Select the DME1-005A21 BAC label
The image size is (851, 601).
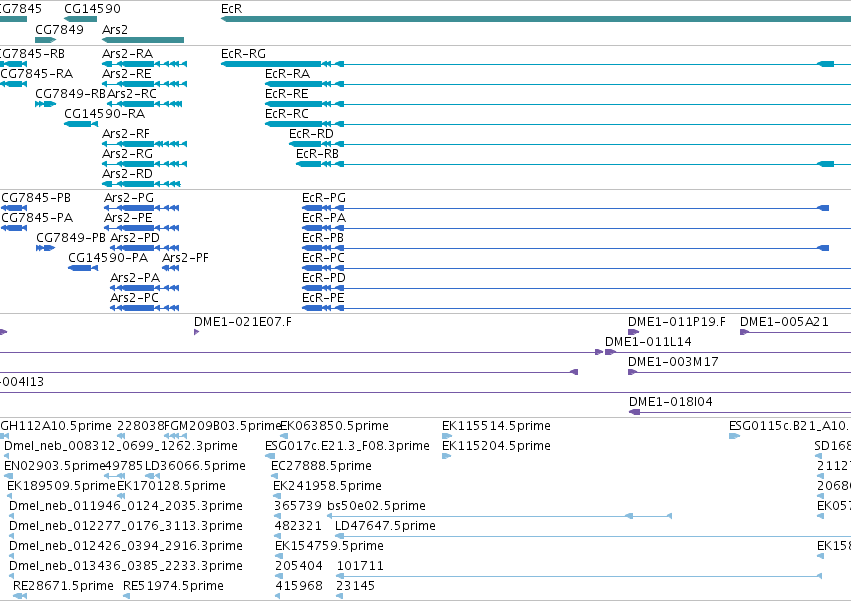784,322
